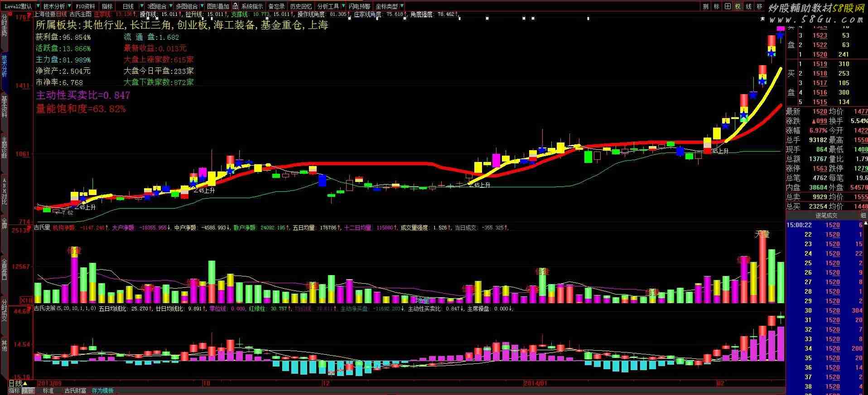Click the 日线 period button in the toolbar

[128, 6]
